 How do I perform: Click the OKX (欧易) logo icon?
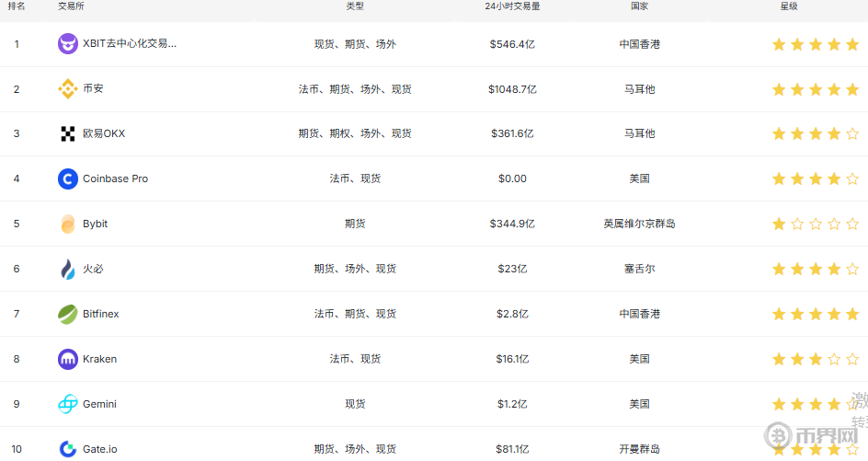coord(68,134)
